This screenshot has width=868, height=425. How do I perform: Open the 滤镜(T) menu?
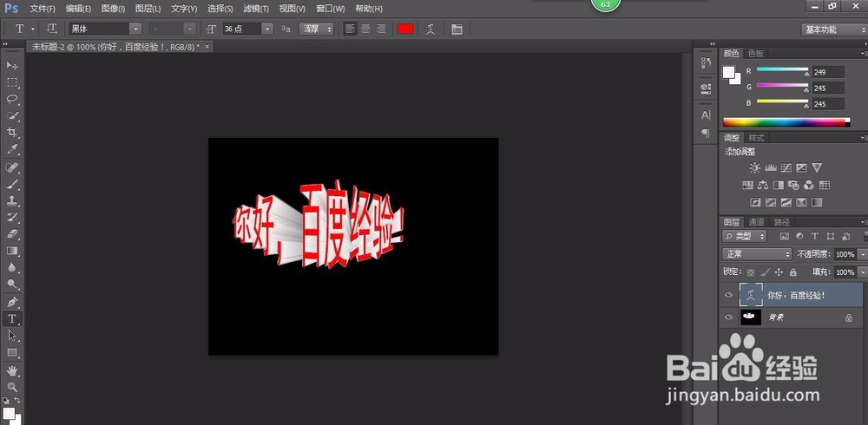tap(256, 9)
